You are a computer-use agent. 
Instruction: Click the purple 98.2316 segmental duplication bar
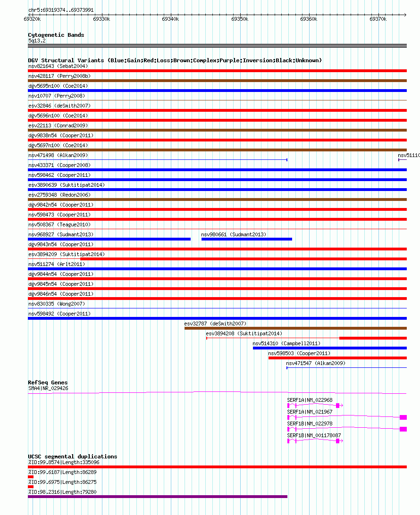coord(158,497)
